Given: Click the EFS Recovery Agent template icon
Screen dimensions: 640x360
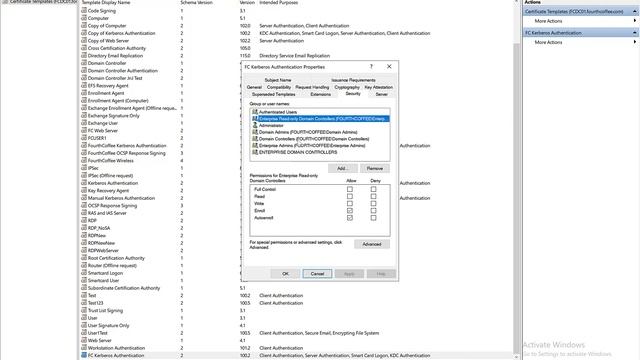Looking at the screenshot, I should 84,85.
